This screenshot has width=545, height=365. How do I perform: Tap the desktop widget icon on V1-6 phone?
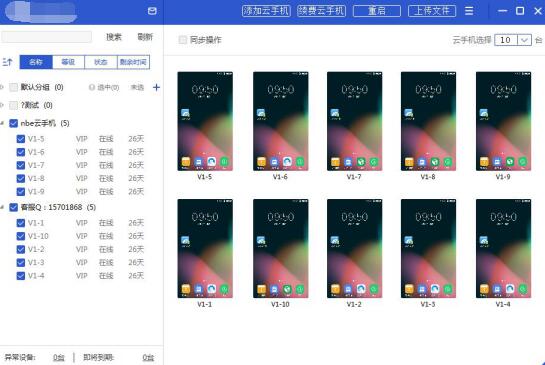point(261,113)
